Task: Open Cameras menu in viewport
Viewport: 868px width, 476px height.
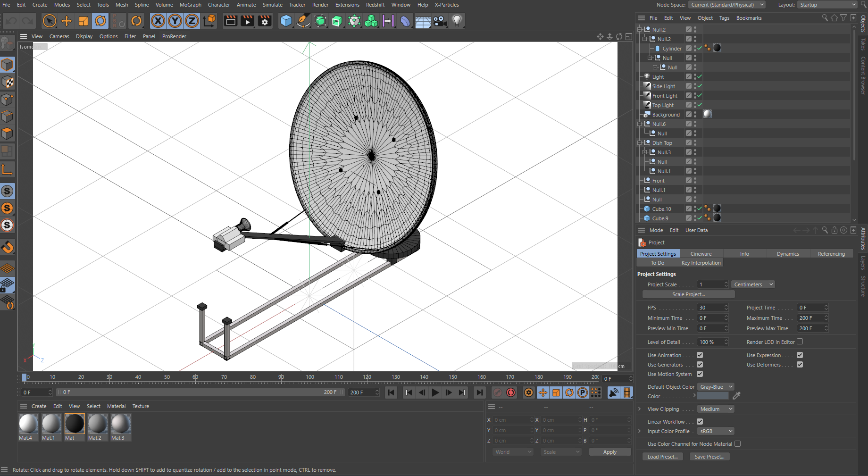Action: click(x=59, y=36)
